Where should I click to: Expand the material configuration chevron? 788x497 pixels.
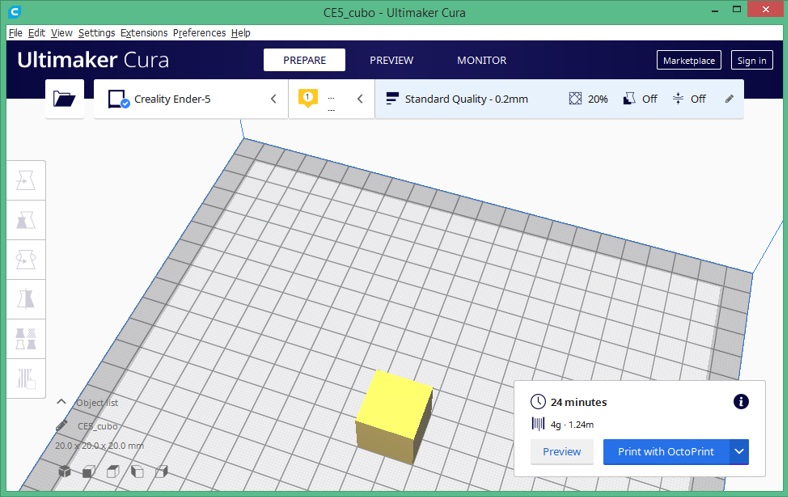click(x=360, y=99)
